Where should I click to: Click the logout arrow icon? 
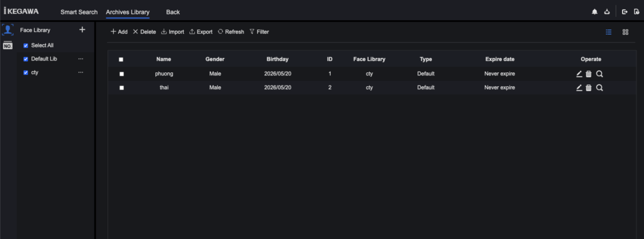pos(625,12)
